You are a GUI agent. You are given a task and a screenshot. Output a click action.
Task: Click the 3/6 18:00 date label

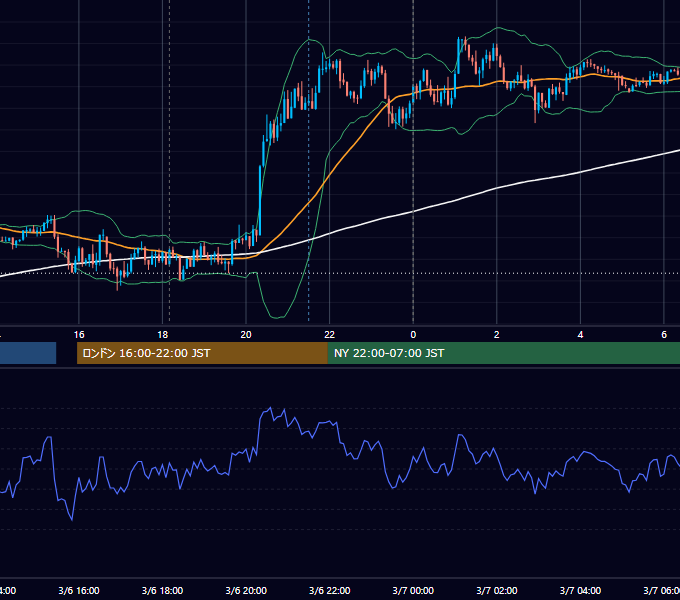163,590
